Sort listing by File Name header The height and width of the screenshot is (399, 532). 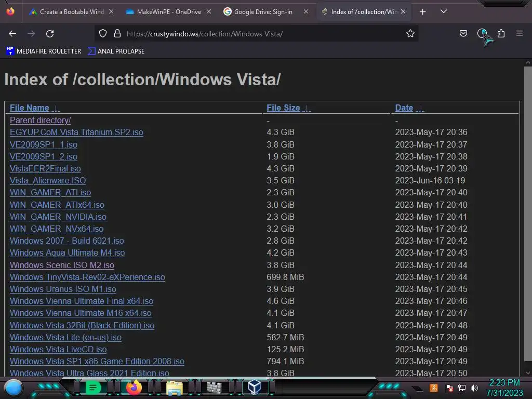(x=29, y=108)
